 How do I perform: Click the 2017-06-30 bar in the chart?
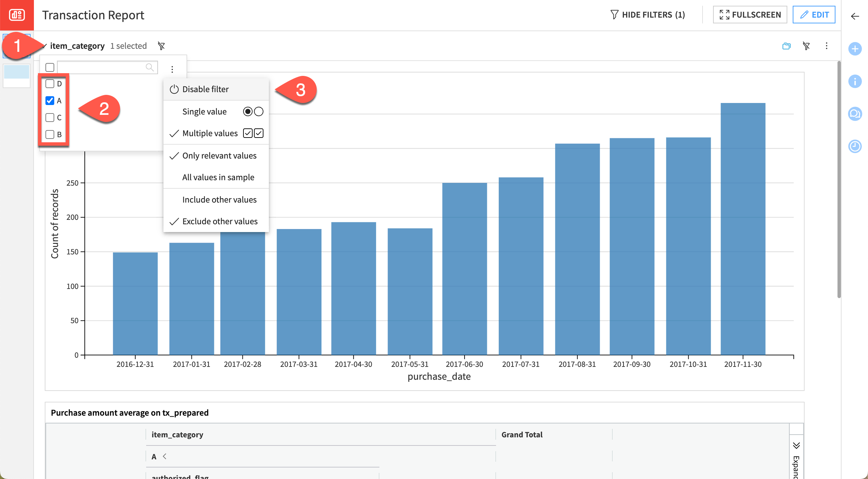[x=465, y=269]
